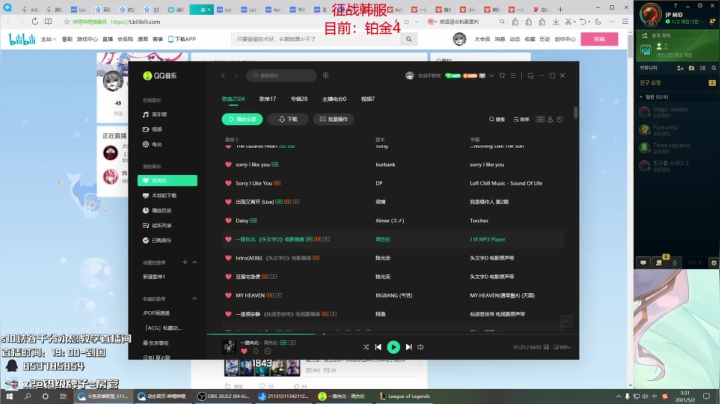
Task: Open play history in sidebar
Action: 157,210
